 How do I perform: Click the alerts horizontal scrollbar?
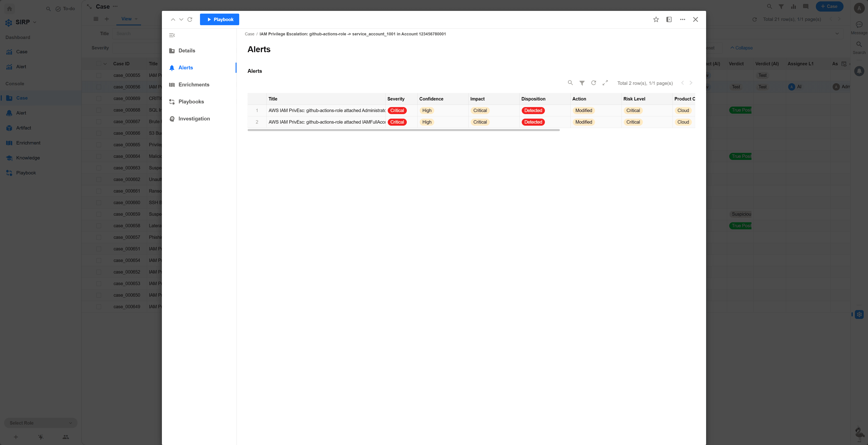(403, 130)
